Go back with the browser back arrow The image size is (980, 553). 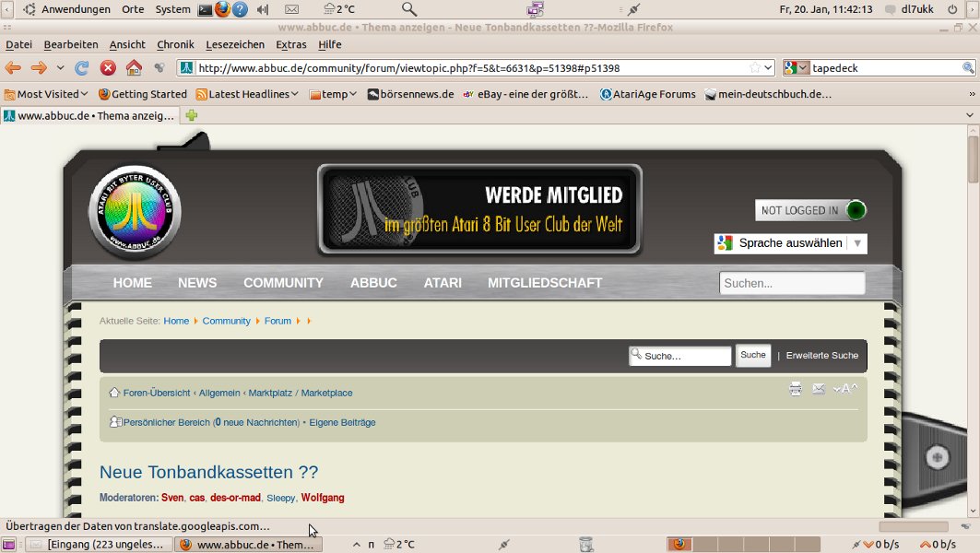click(13, 67)
